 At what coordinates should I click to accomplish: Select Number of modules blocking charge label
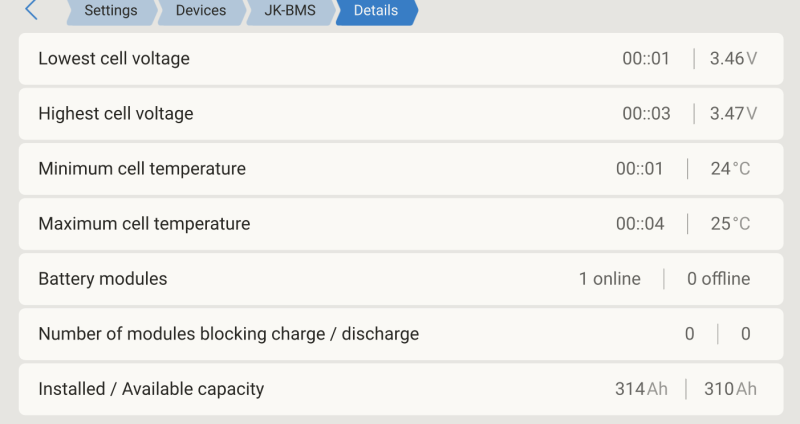coord(228,334)
